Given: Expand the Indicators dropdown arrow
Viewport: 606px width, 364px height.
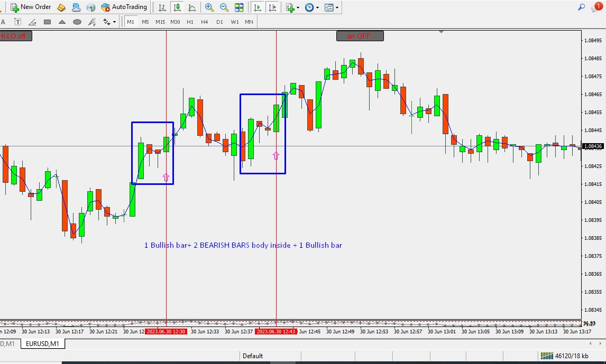Looking at the screenshot, I should 298,8.
